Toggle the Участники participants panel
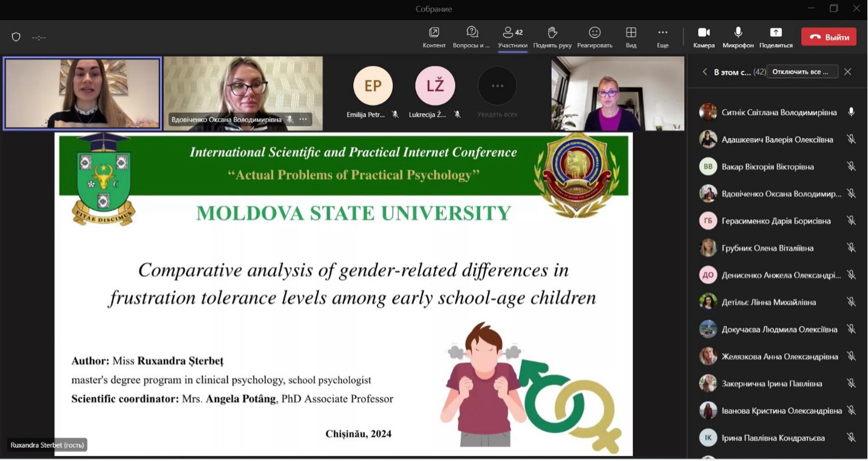The image size is (868, 461). coord(512,37)
